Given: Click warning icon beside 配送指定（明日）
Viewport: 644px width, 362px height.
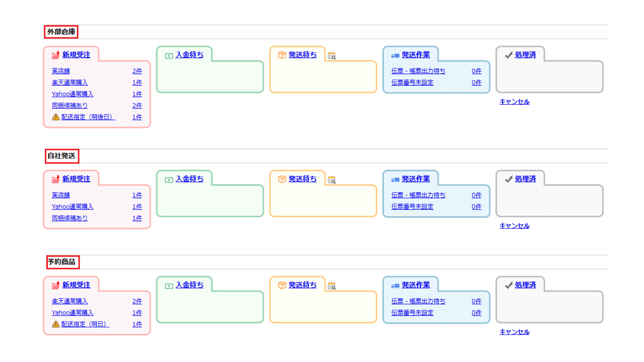Looking at the screenshot, I should [x=56, y=324].
